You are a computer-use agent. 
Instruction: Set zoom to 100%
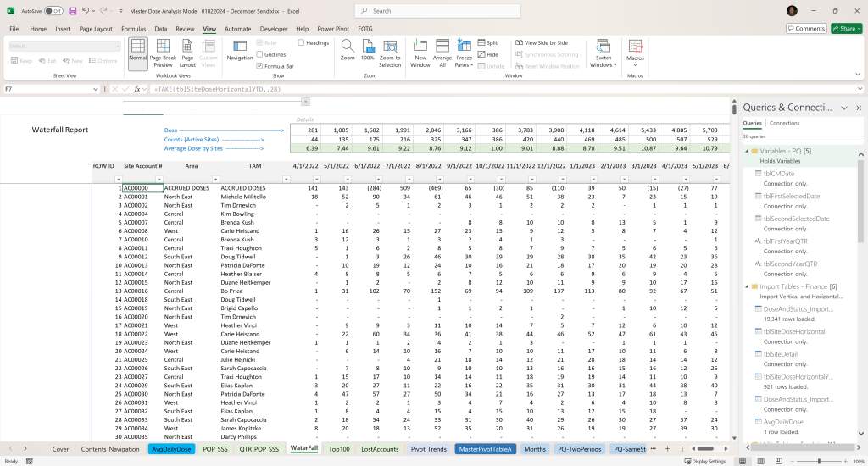pyautogui.click(x=368, y=51)
